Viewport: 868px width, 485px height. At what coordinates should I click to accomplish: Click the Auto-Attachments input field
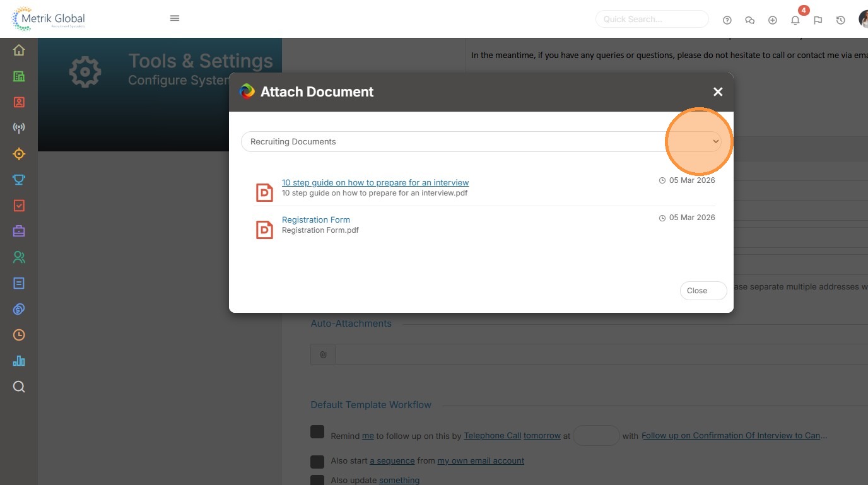tap(601, 354)
